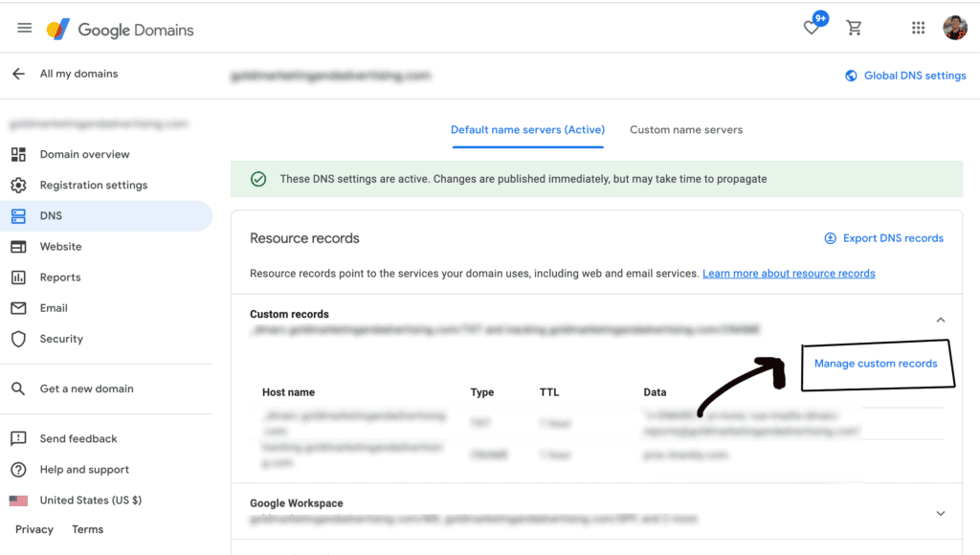Open the Google apps grid
The image size is (980, 555).
pos(918,28)
